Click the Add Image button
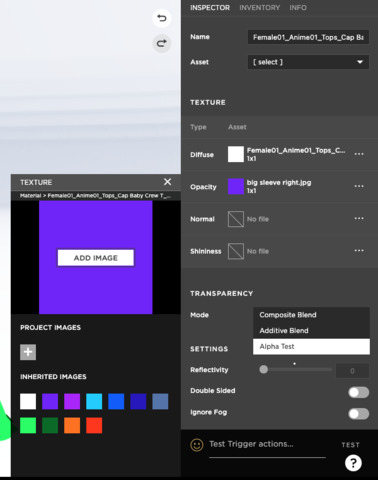378x480 pixels. coord(96,258)
